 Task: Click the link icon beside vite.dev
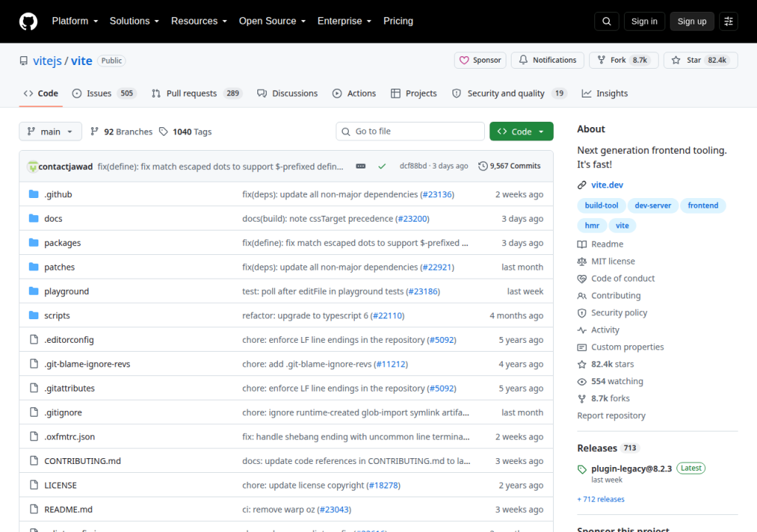(582, 185)
